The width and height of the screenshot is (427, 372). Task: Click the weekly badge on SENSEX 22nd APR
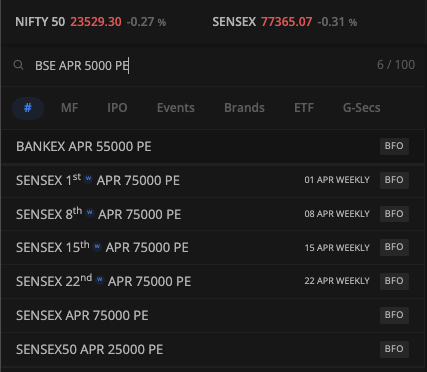tap(100, 280)
